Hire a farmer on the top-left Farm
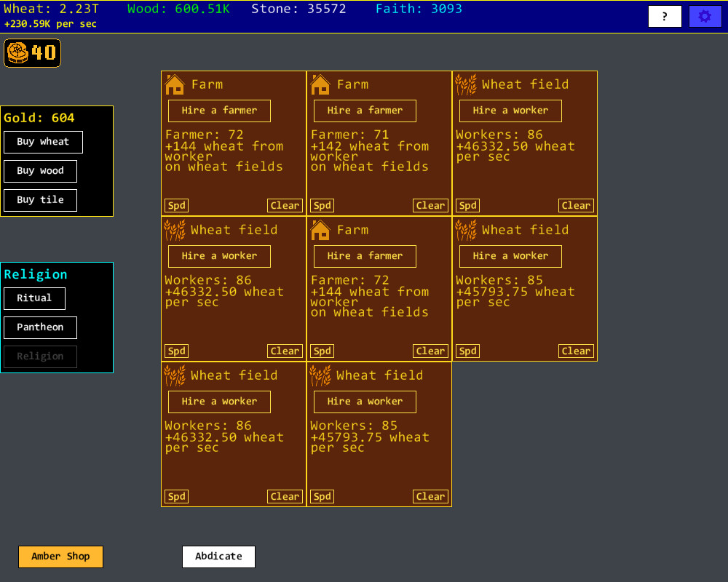 218,111
